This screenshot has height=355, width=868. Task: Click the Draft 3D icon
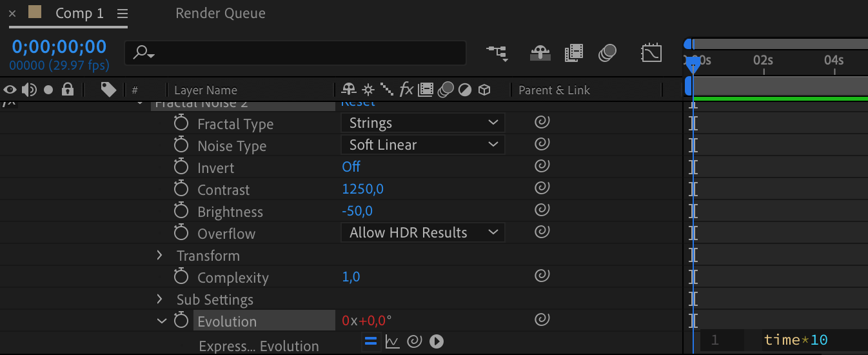point(539,53)
